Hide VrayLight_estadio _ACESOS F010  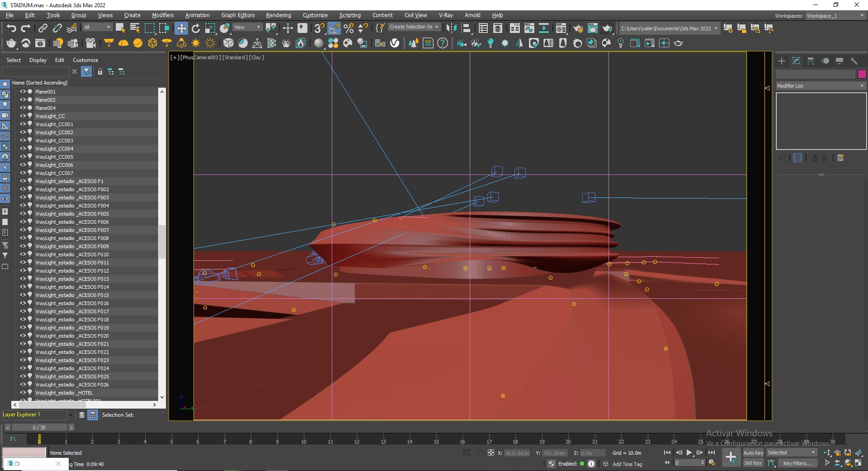click(x=23, y=254)
